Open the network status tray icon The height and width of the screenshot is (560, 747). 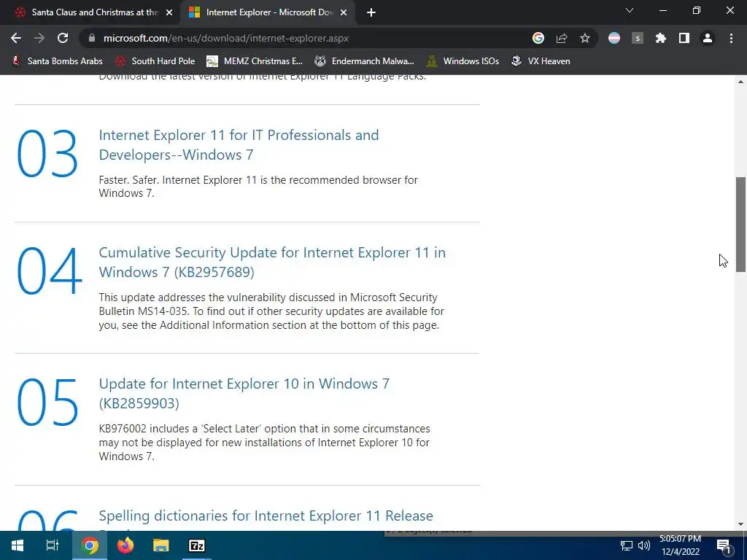627,545
